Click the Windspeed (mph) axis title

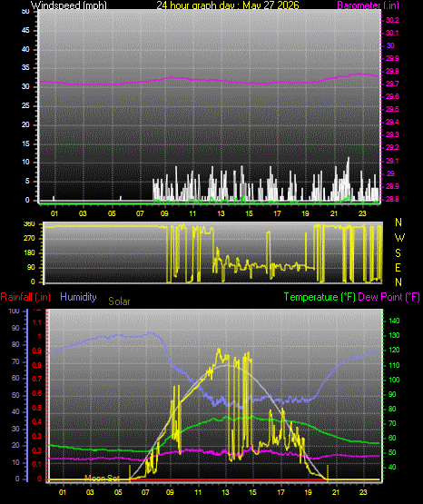click(69, 5)
